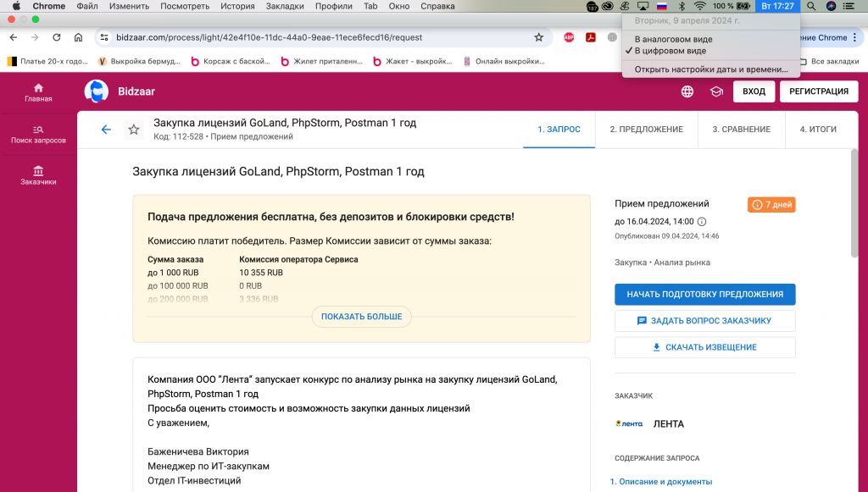Open the Файл menu

tap(87, 6)
